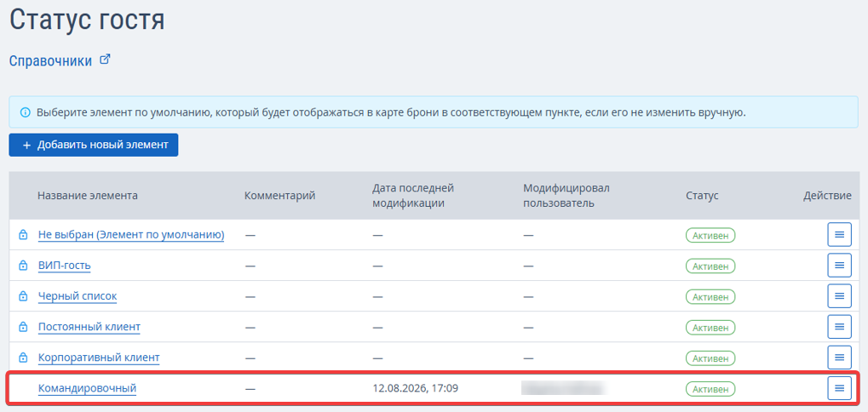Viewport: 868px width, 412px height.
Task: Open the Командировочный element
Action: click(88, 388)
